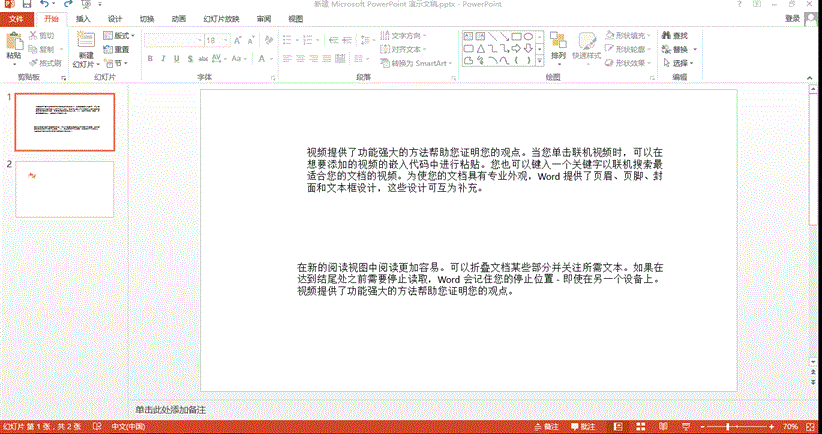Click the Save icon in quick access toolbar

(x=25, y=5)
